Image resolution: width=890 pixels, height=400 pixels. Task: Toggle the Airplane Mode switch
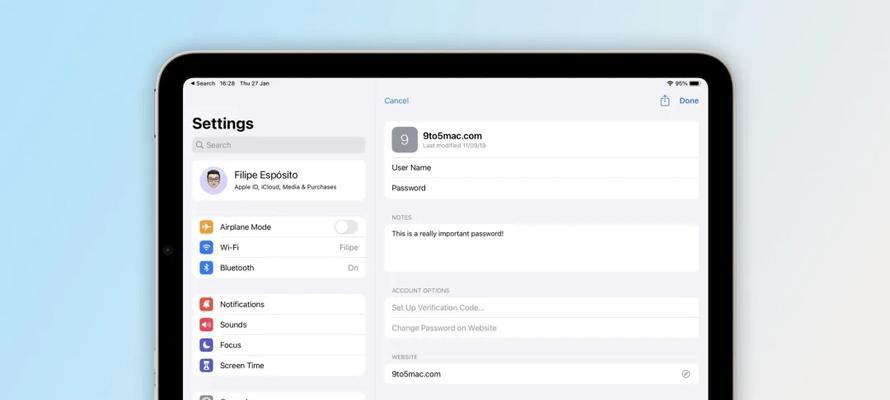(346, 227)
